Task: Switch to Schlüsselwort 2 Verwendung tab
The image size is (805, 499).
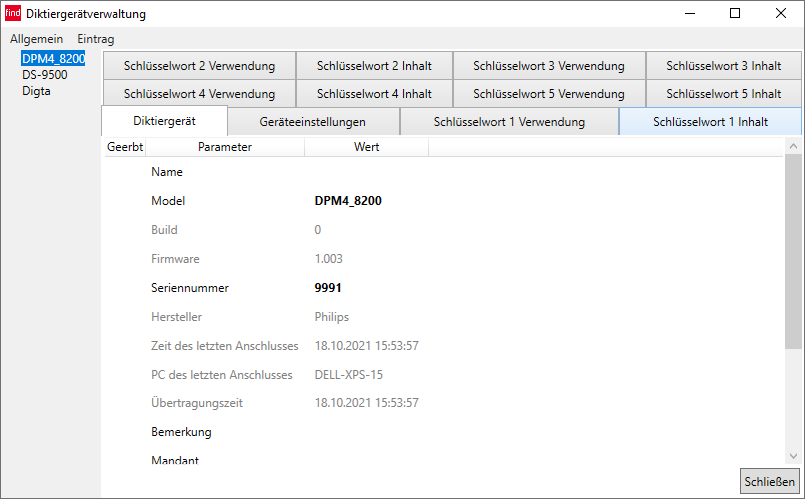Action: click(x=199, y=66)
